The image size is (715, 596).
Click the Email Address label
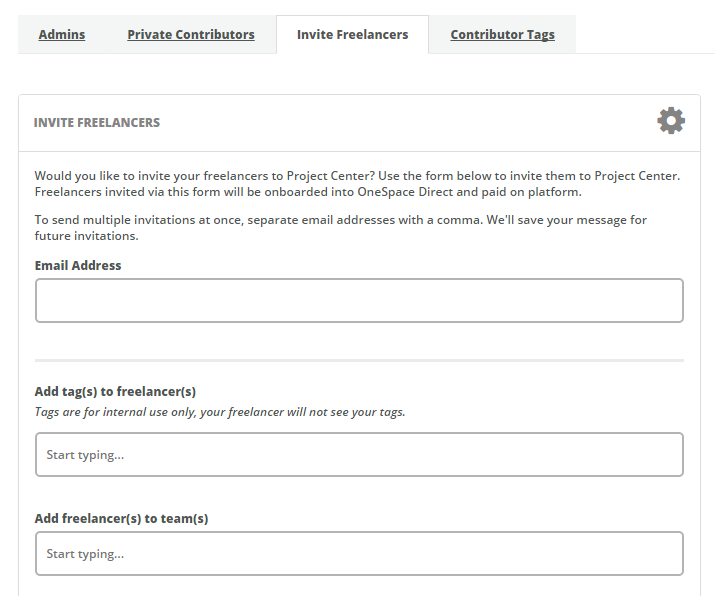click(78, 265)
